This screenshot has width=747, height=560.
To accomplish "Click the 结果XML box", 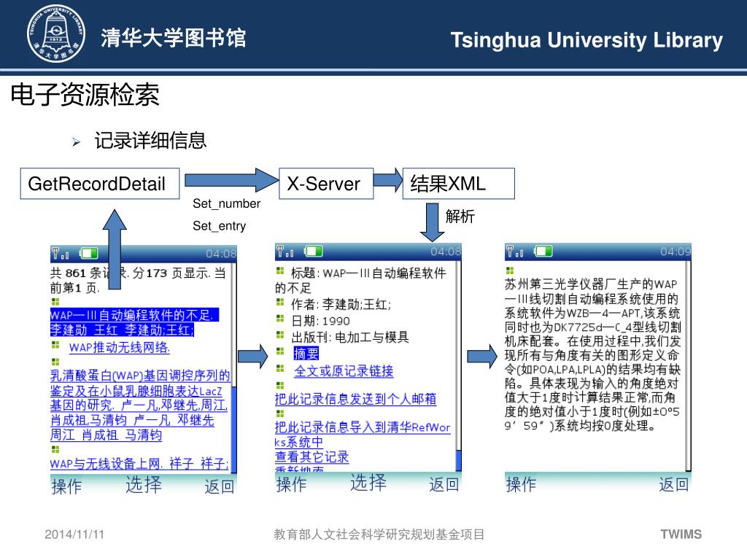I will [x=458, y=183].
